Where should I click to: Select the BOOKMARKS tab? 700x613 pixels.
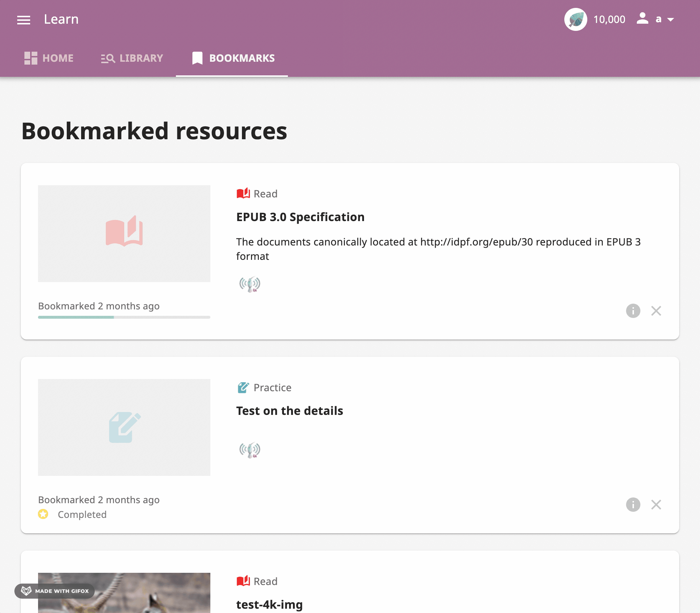(232, 58)
